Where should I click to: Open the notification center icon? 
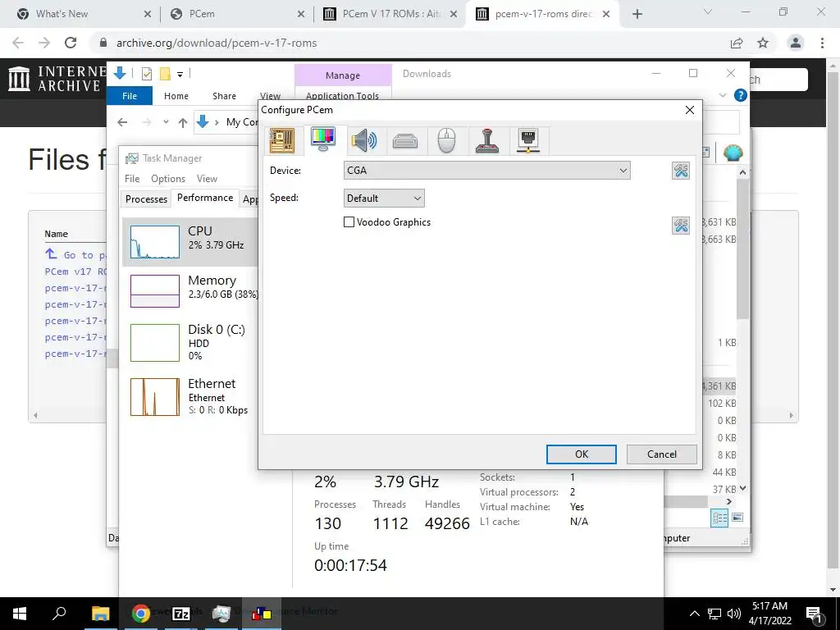pyautogui.click(x=814, y=614)
